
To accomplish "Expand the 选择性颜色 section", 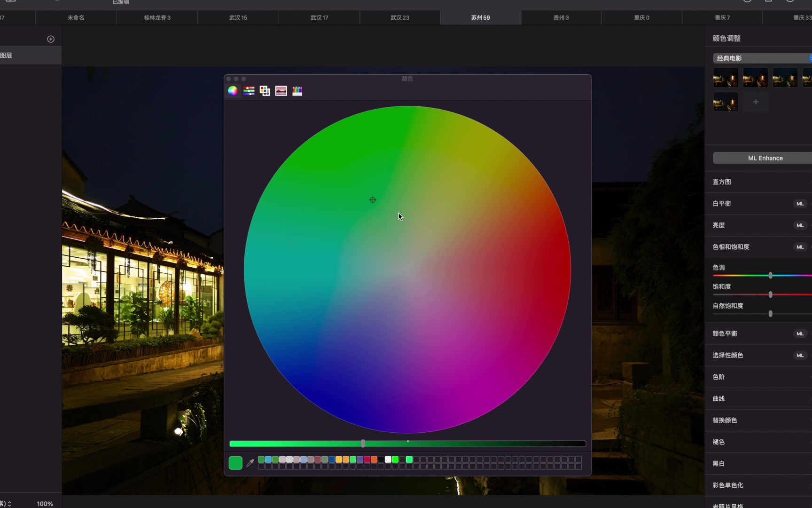I will [x=728, y=355].
